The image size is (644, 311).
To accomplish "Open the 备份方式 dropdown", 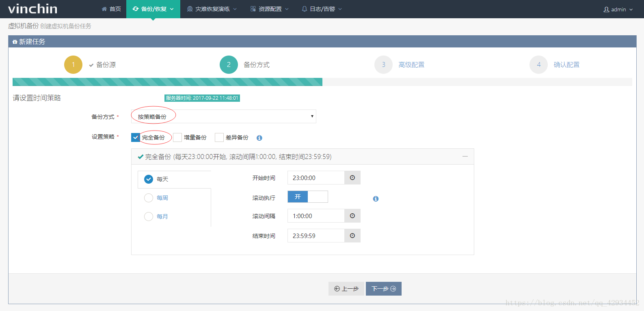I will [223, 116].
